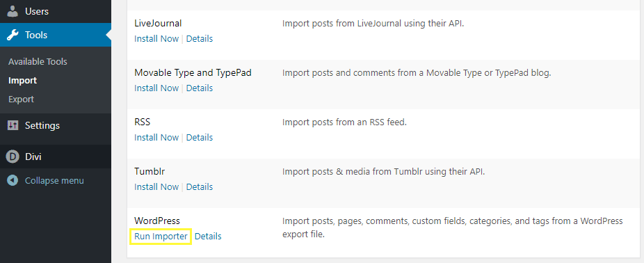This screenshot has width=644, height=263.
Task: Click the LiveJournal importer title
Action: [158, 24]
